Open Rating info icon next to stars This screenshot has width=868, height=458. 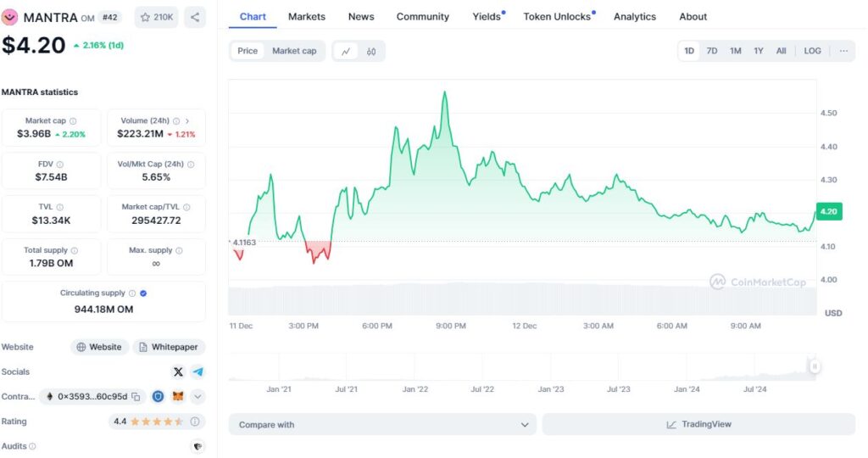click(195, 422)
